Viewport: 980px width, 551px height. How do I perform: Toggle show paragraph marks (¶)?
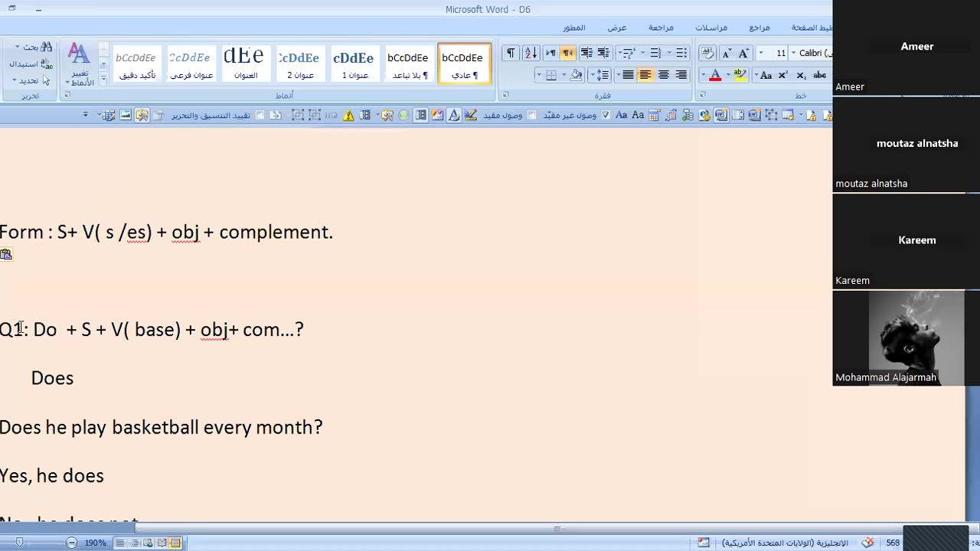[x=510, y=53]
